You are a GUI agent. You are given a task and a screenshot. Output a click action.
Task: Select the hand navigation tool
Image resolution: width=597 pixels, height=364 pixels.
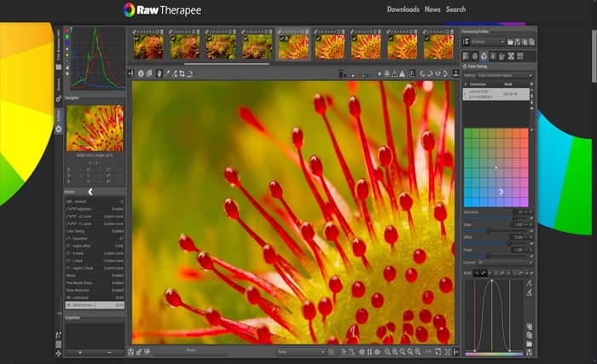coord(159,74)
